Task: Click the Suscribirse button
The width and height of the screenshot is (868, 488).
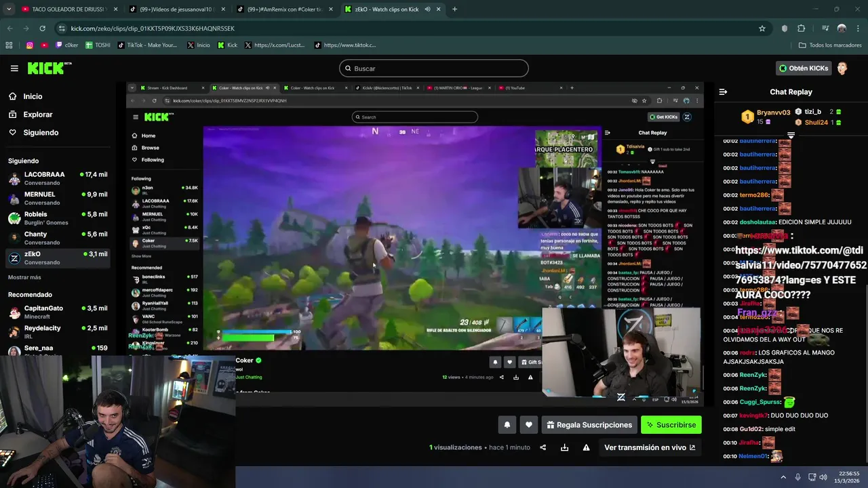Action: [671, 425]
